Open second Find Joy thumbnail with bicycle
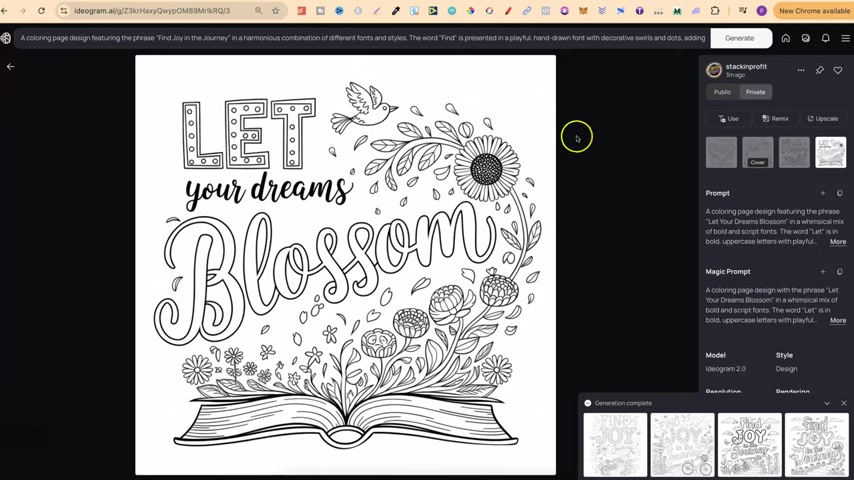Screen dimensions: 854x480 coord(682,445)
